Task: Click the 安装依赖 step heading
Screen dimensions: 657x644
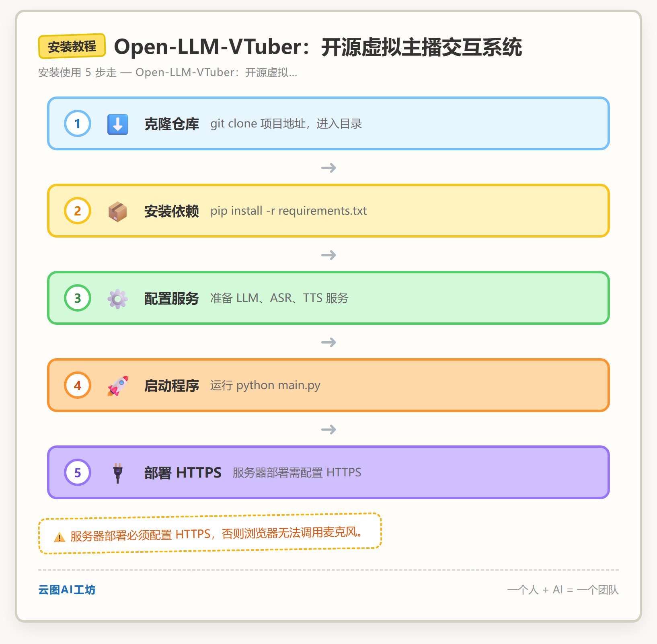Action: point(172,211)
